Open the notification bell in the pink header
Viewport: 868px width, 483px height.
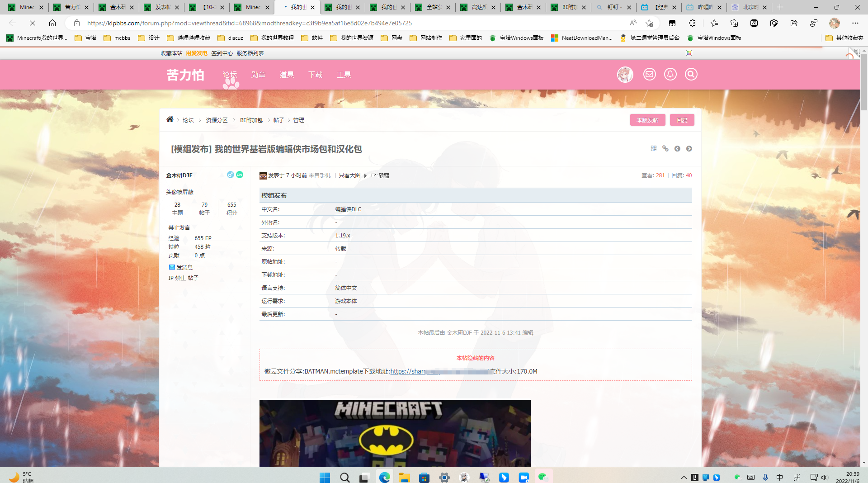(x=670, y=74)
